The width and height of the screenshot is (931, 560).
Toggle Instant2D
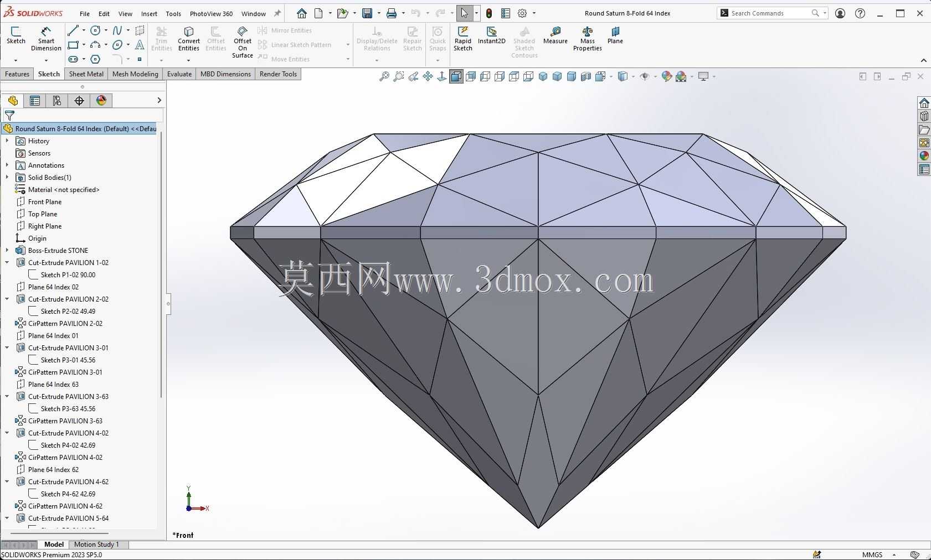[491, 35]
